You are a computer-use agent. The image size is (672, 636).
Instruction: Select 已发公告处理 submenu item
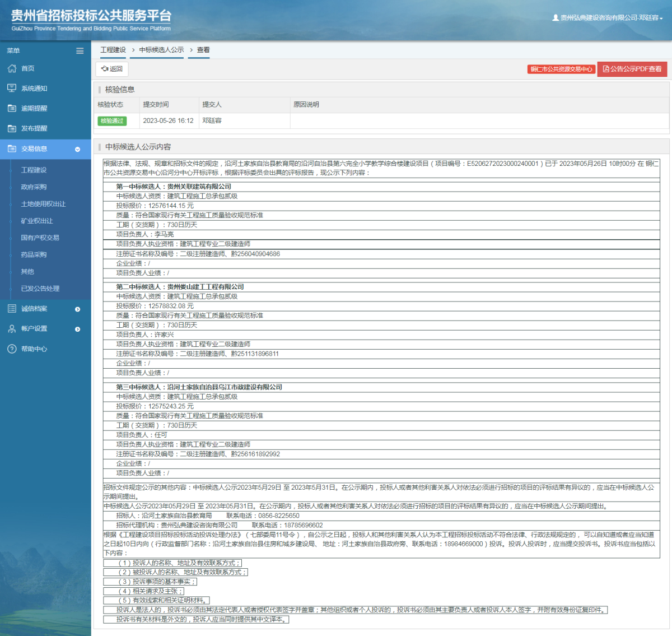pyautogui.click(x=40, y=289)
